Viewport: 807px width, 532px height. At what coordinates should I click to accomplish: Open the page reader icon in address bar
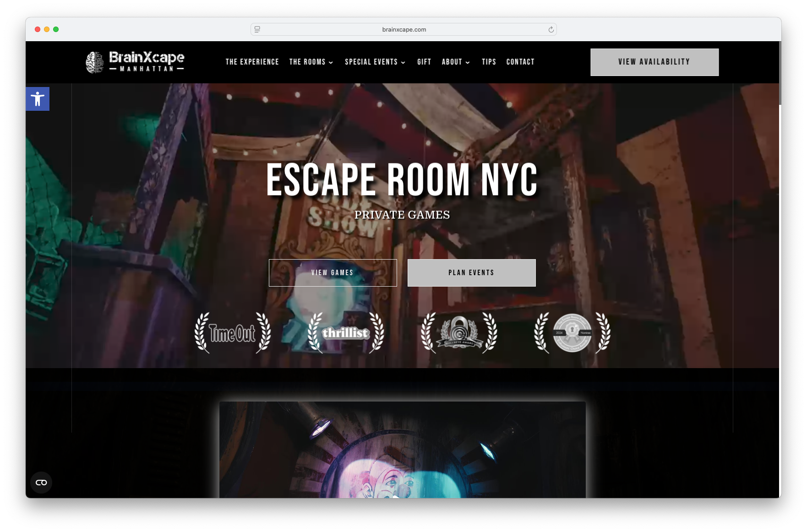pyautogui.click(x=257, y=30)
